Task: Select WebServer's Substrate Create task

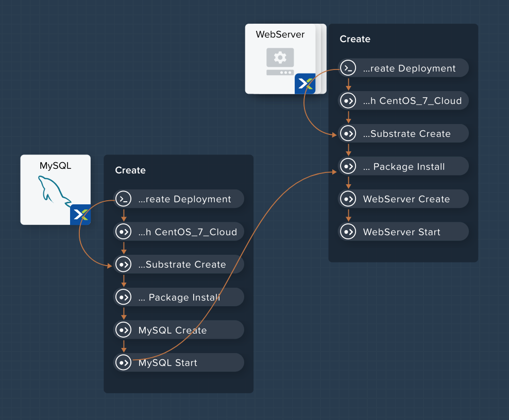Action: 403,133
